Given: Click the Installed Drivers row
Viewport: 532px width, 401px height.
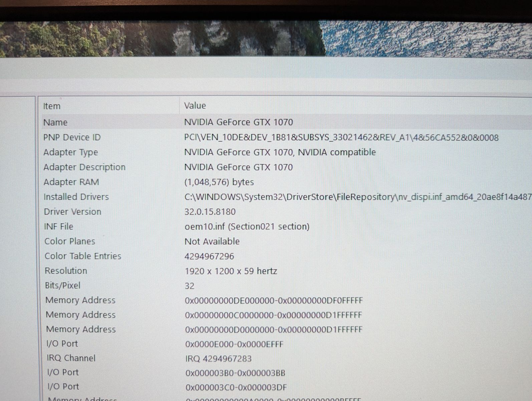Looking at the screenshot, I should (76, 197).
